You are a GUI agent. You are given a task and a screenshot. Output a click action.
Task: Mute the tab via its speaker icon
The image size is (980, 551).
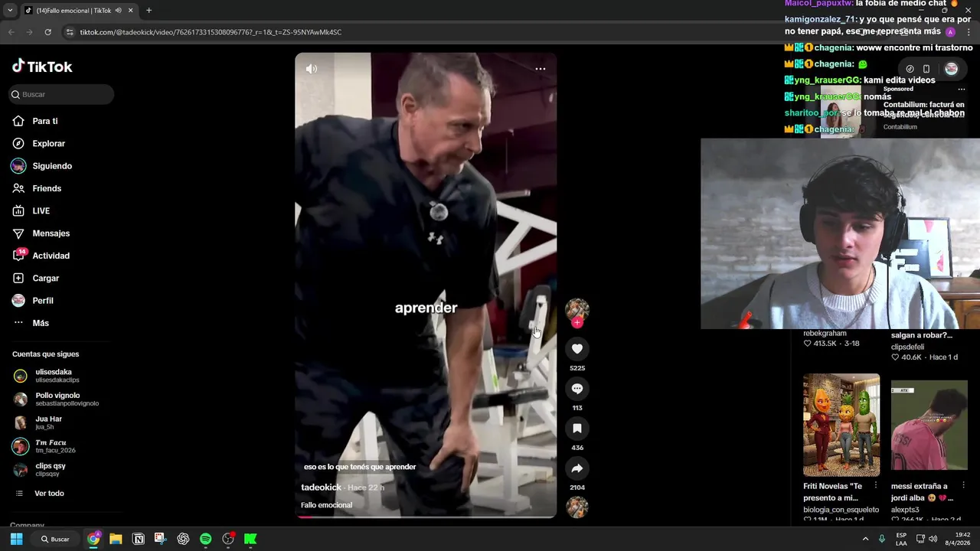119,11
